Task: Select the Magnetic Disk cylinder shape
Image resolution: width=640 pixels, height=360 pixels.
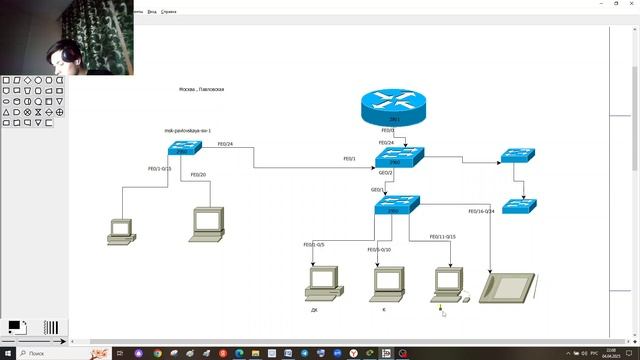Action: [17, 101]
